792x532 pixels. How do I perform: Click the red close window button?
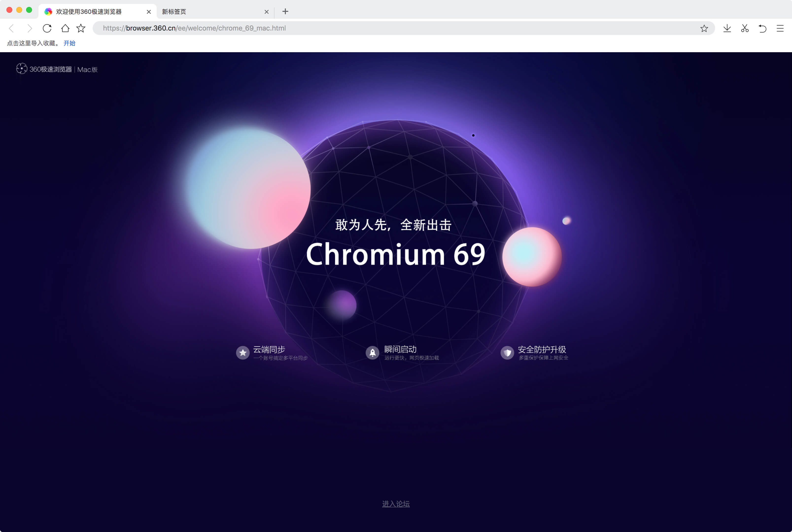10,10
